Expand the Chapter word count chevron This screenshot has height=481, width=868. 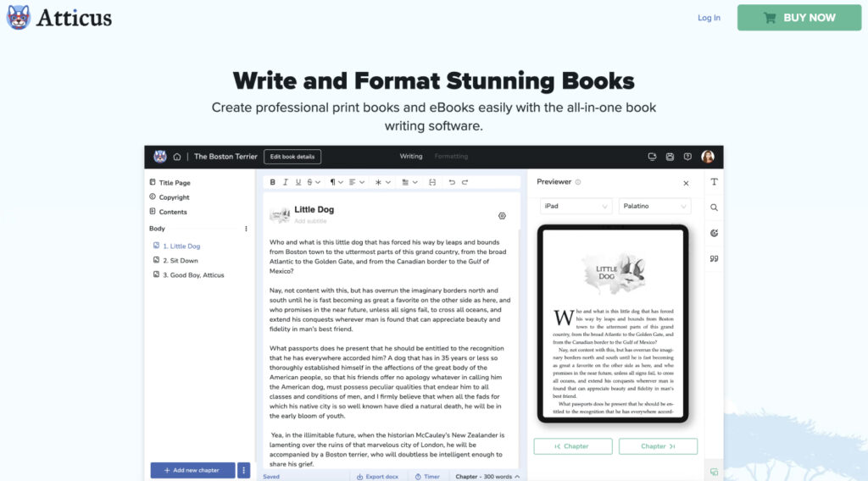point(517,477)
